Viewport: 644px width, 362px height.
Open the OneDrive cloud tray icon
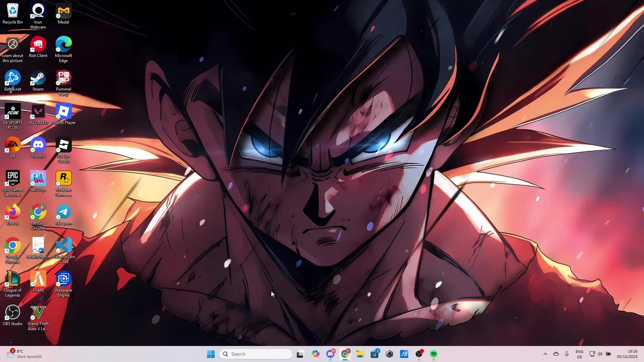click(556, 354)
